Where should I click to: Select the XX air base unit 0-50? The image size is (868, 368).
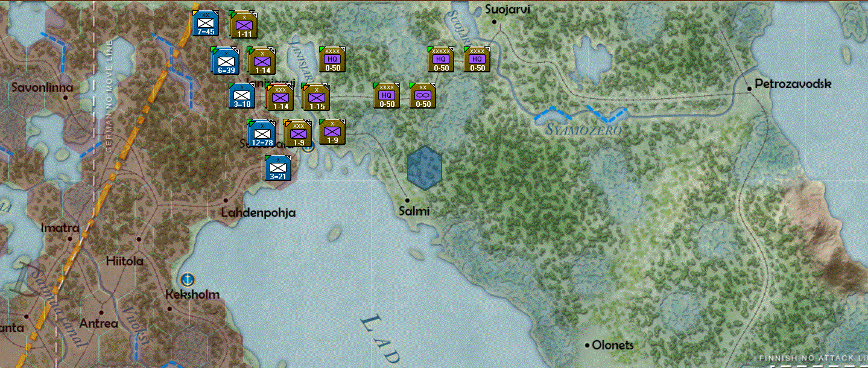tap(423, 95)
